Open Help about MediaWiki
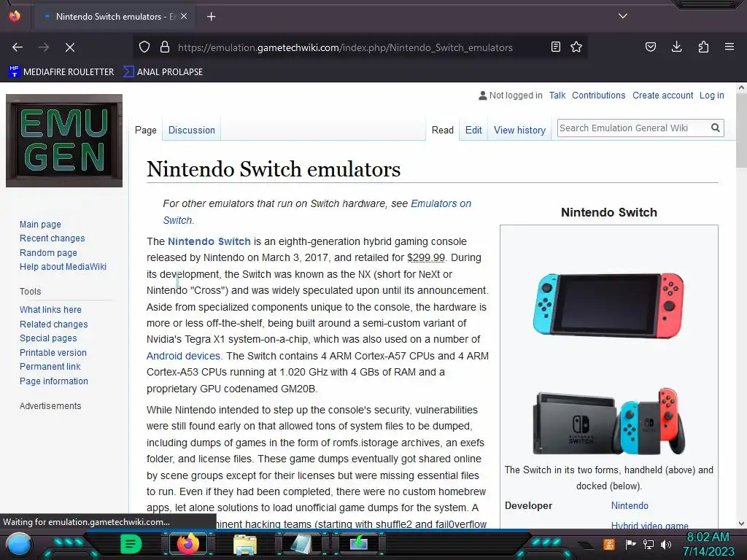This screenshot has width=747, height=560. click(x=63, y=267)
